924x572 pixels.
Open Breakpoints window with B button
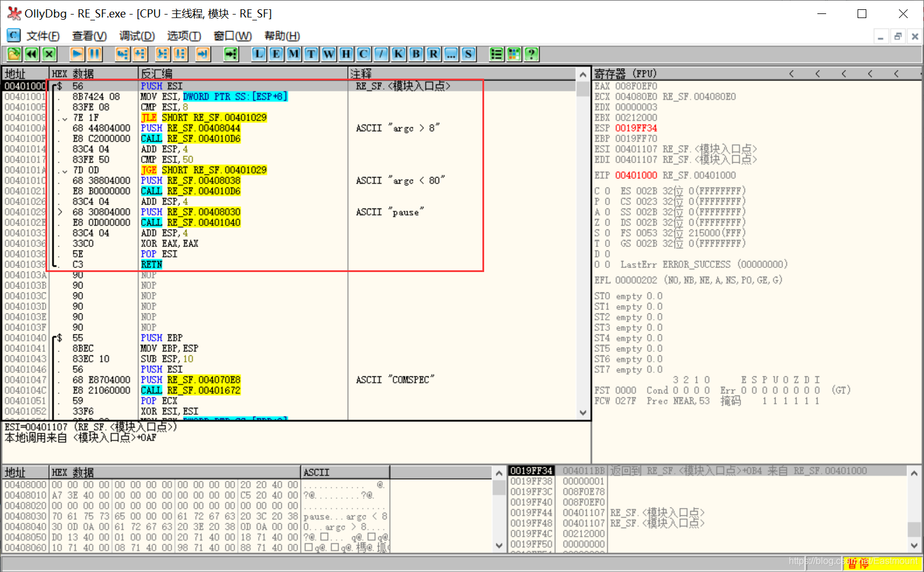[x=416, y=54]
